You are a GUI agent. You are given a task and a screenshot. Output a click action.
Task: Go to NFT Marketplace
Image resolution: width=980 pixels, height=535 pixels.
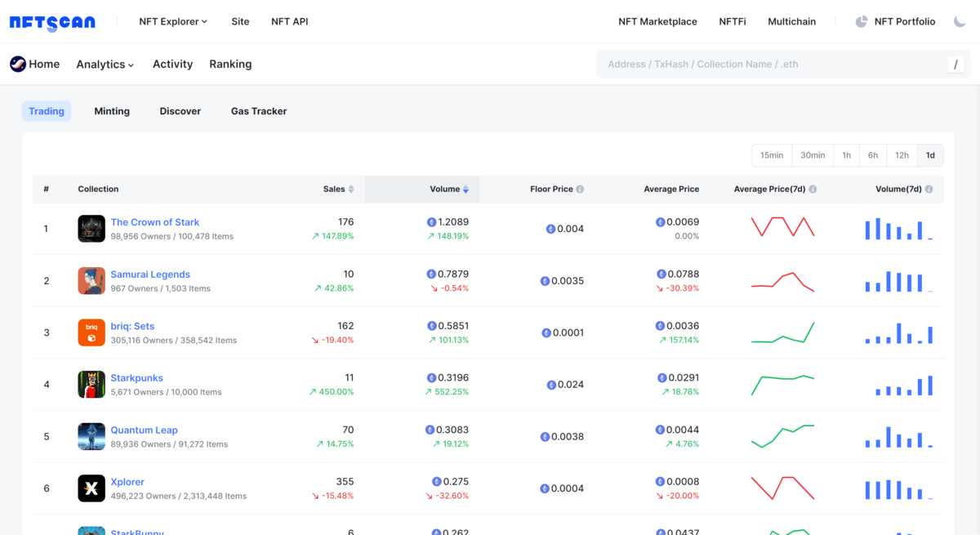657,22
